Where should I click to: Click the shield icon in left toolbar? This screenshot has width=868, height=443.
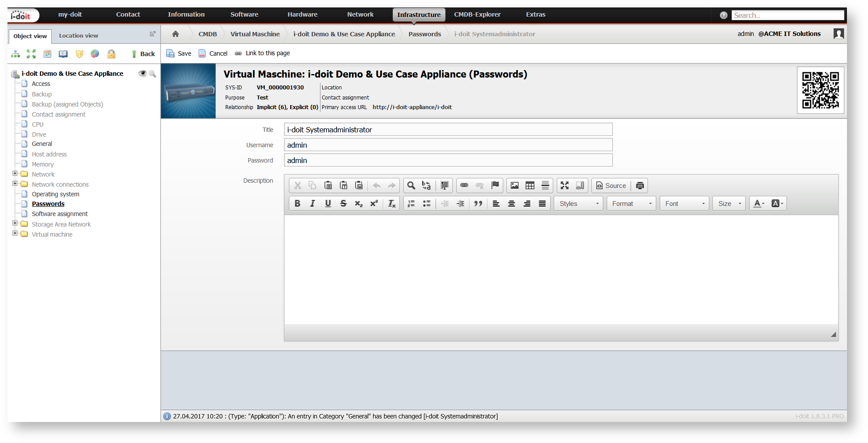(79, 54)
